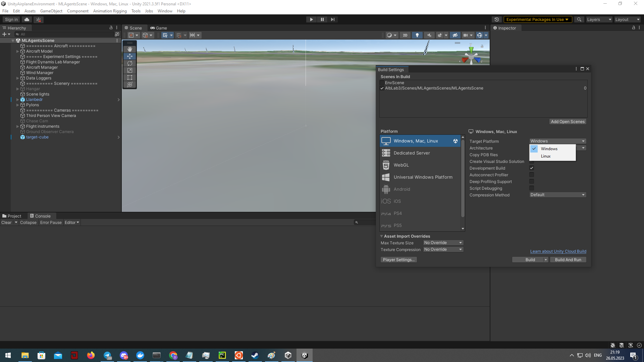Image resolution: width=644 pixels, height=362 pixels.
Task: Switch to the Game tab
Action: [159, 28]
